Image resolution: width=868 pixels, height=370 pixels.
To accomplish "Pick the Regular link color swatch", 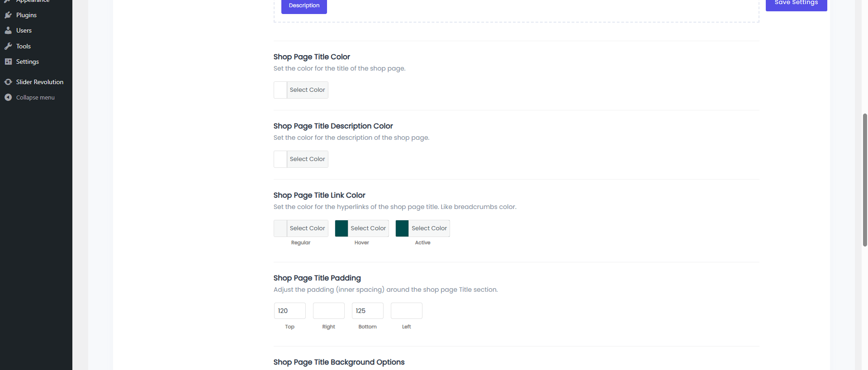I will 280,228.
